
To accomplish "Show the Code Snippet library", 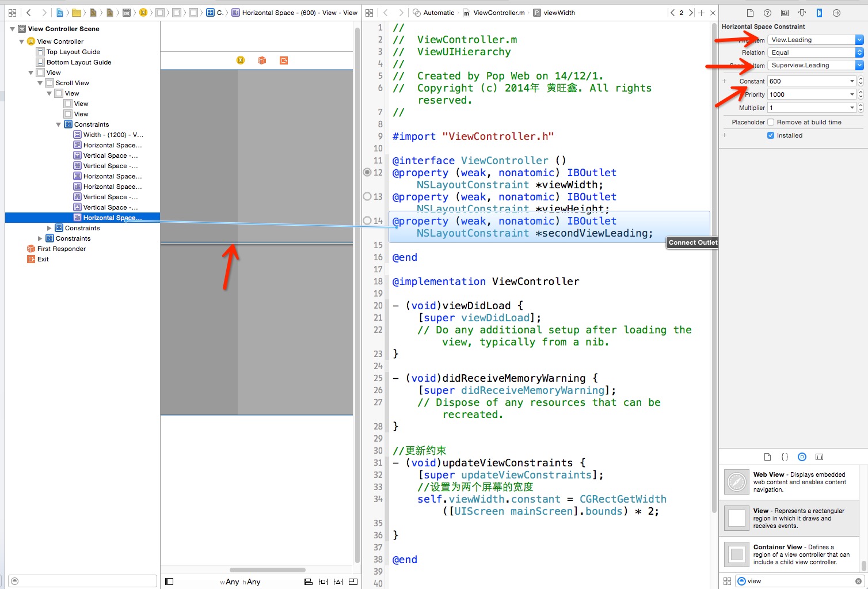I will pyautogui.click(x=785, y=457).
